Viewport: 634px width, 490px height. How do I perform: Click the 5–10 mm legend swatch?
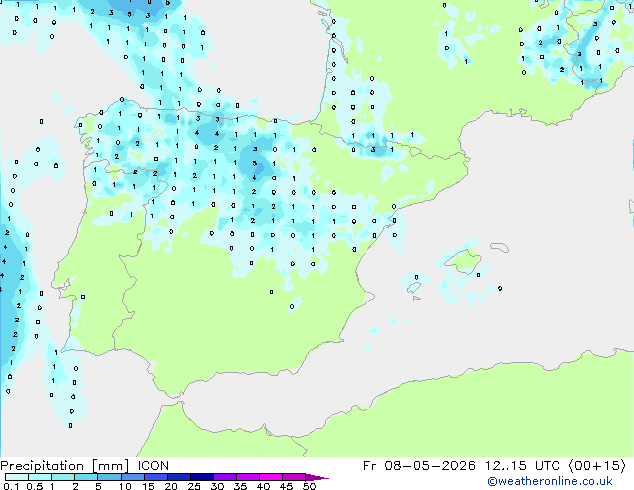pos(110,477)
